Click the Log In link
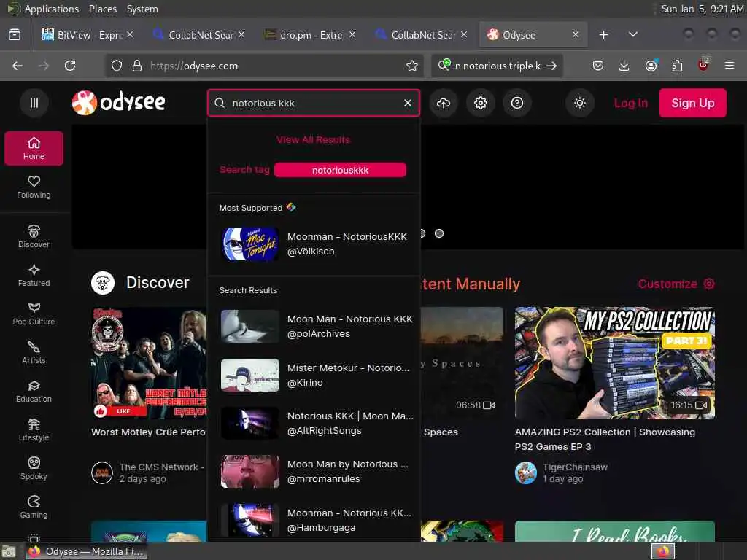Viewport: 747px width, 560px height. (631, 103)
